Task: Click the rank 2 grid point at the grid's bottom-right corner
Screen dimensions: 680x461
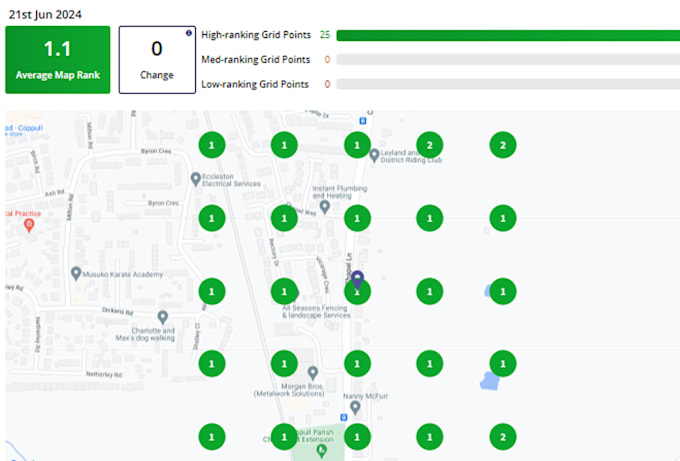Action: 503,437
